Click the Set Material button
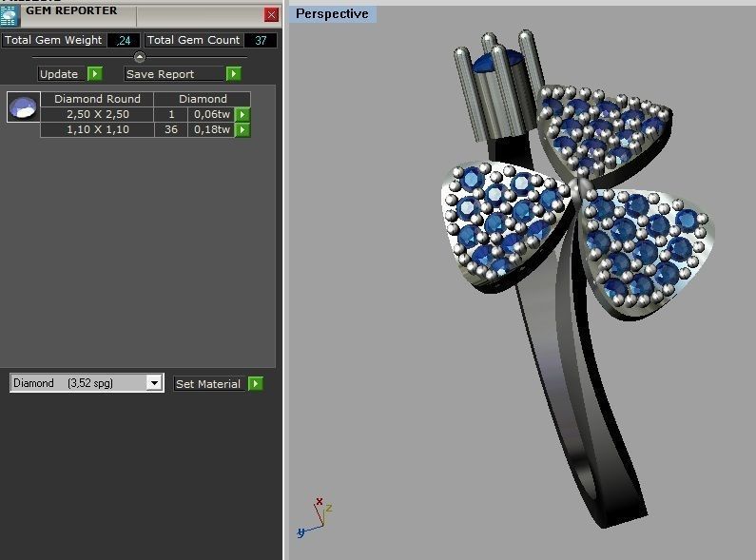The image size is (756, 560). [x=210, y=383]
